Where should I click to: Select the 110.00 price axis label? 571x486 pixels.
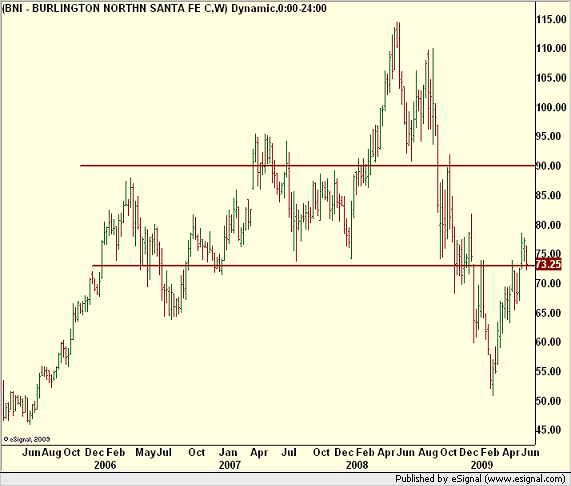click(552, 48)
